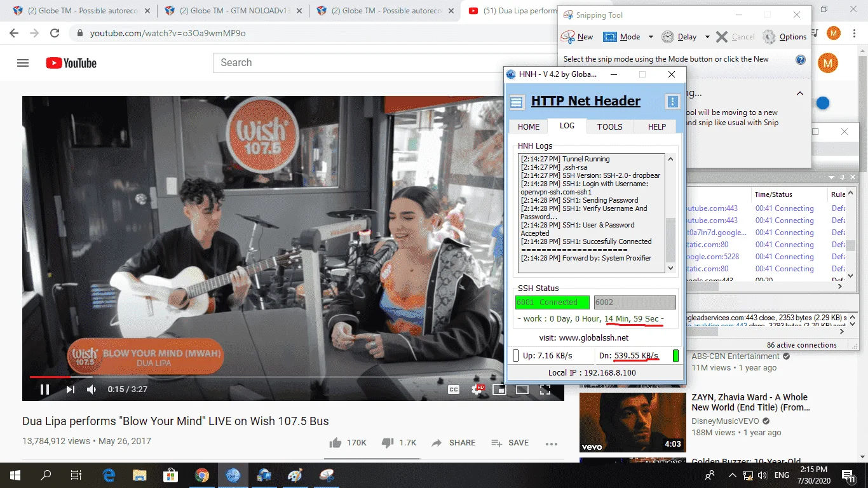Share the Dua Lipa video
Screen dimensions: 868x488
(x=453, y=443)
